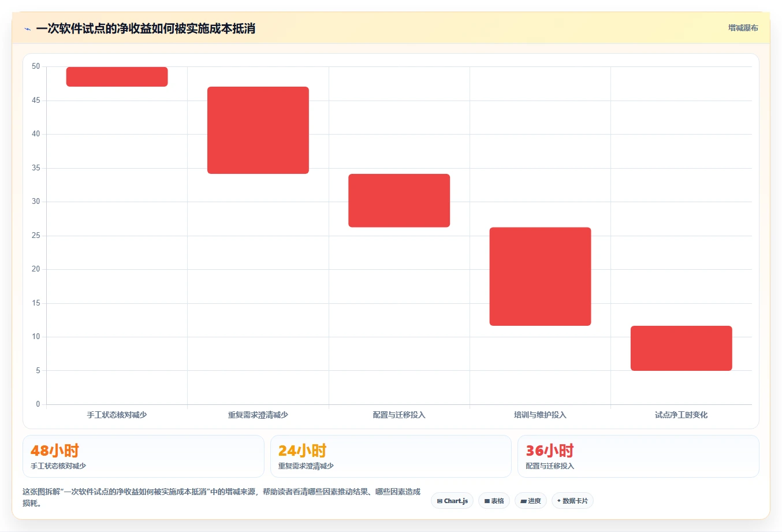This screenshot has width=782, height=532.
Task: Click the 配置与迁移投入 x-axis label
Action: pyautogui.click(x=399, y=415)
